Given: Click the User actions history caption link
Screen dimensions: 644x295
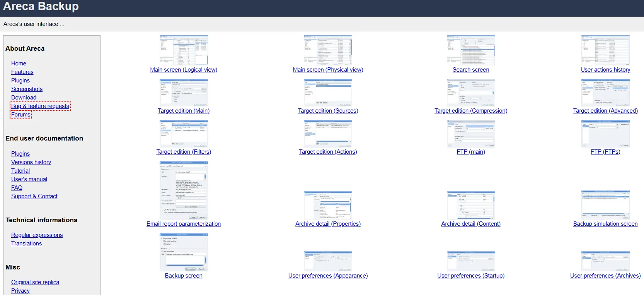Looking at the screenshot, I should (x=605, y=70).
